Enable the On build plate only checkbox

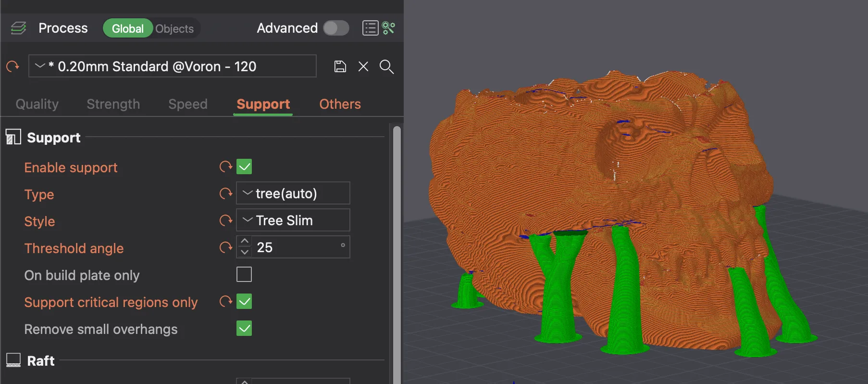click(244, 275)
